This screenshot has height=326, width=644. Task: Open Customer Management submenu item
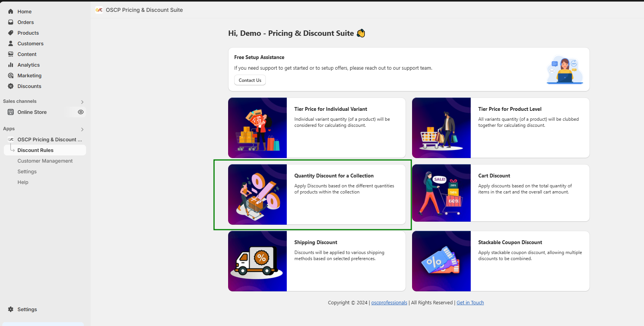click(x=45, y=161)
